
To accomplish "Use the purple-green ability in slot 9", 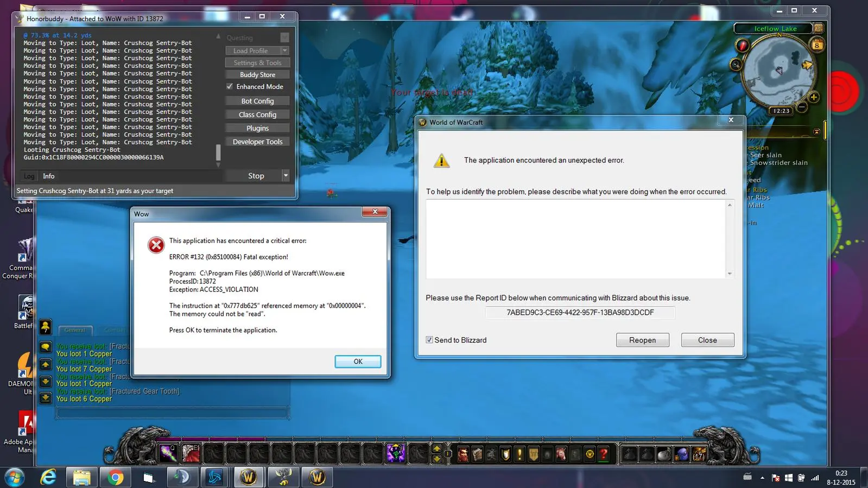I will (x=396, y=453).
